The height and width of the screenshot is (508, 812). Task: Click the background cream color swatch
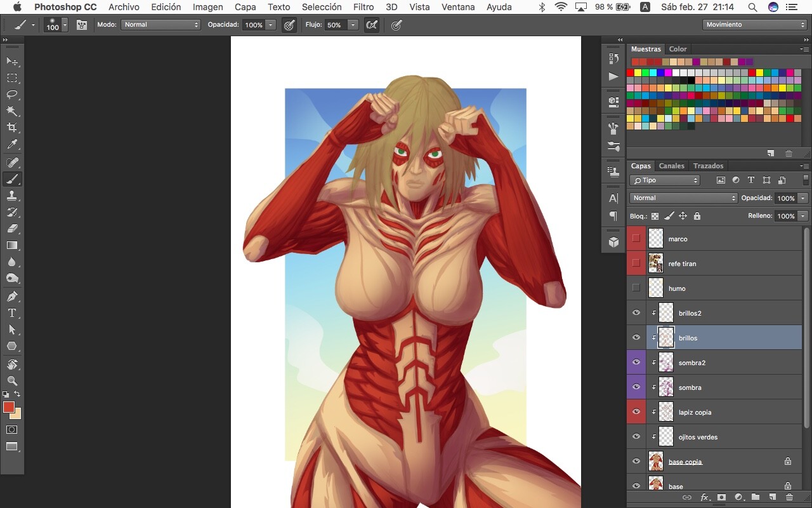pos(17,415)
